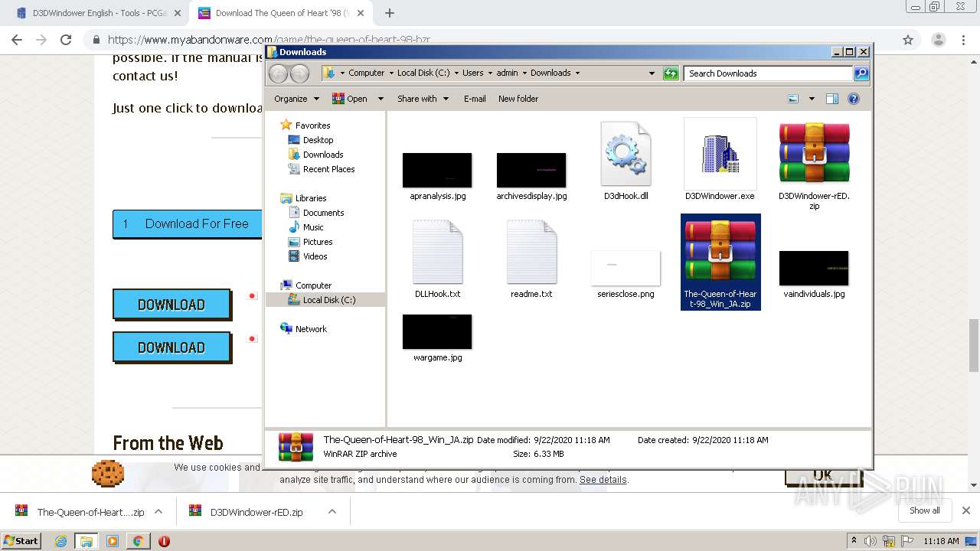This screenshot has height=551, width=980.
Task: Select seriesclose.png thumbnail
Action: click(x=626, y=267)
